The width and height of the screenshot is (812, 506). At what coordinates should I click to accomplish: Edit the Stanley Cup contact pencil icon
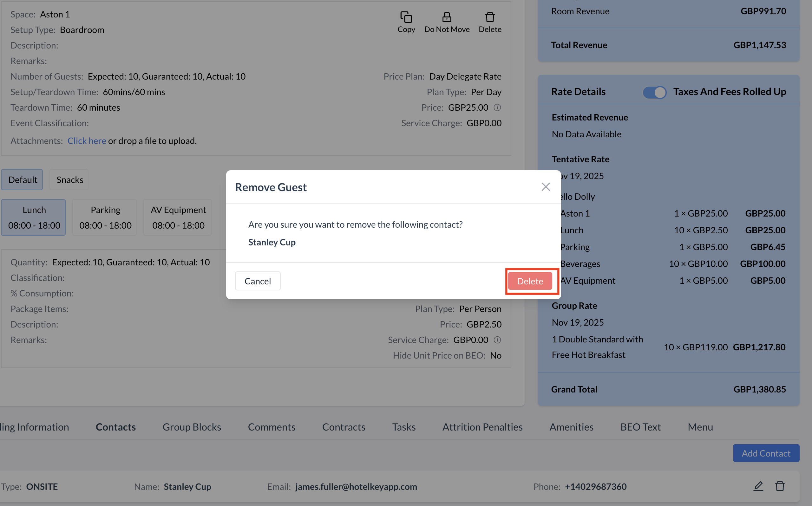(x=758, y=486)
